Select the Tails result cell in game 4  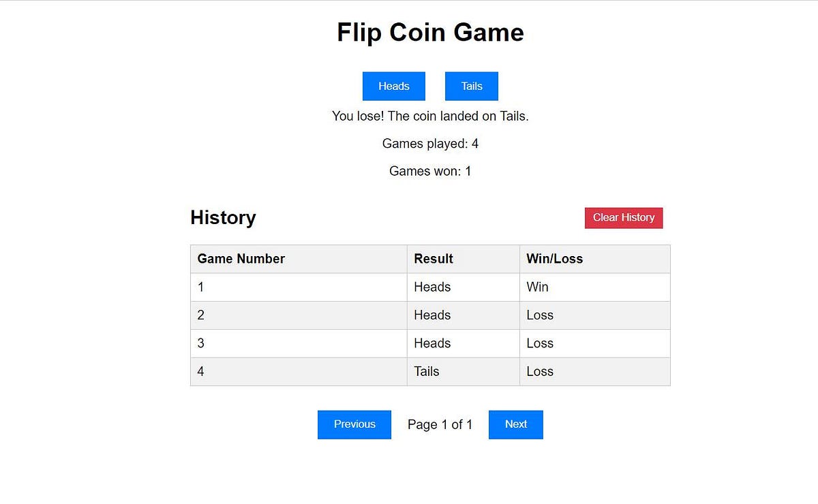(426, 371)
